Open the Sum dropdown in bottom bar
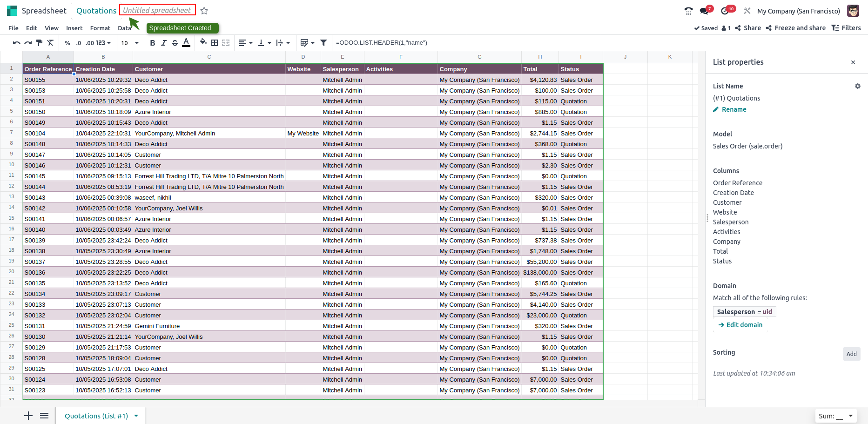This screenshot has width=868, height=424. tap(836, 416)
